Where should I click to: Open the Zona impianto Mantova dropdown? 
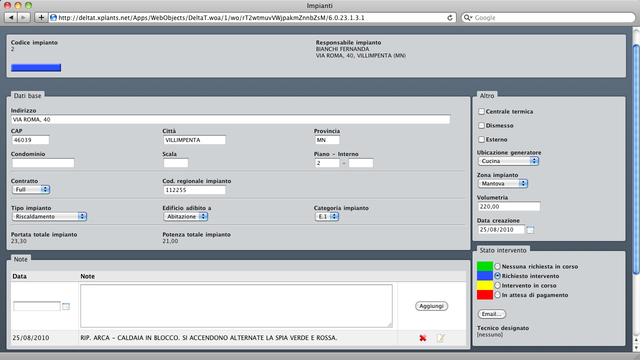[x=503, y=184]
